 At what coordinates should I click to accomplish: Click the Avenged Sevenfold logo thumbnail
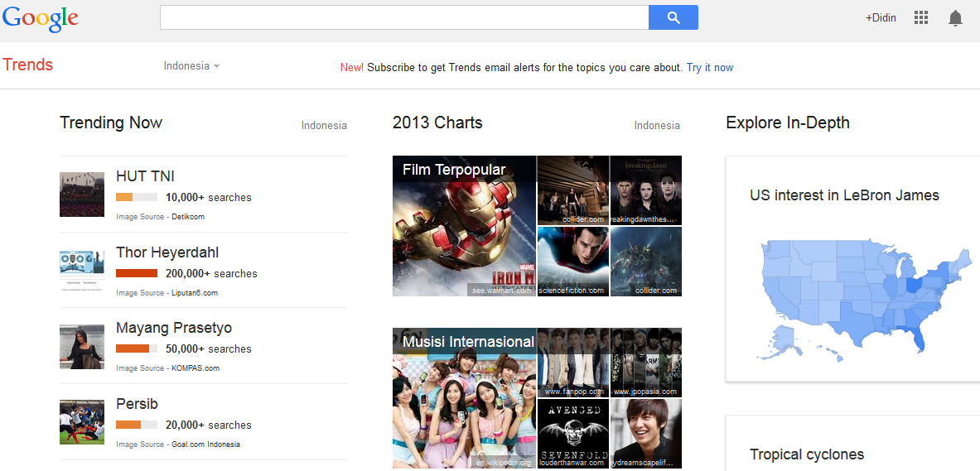point(573,434)
